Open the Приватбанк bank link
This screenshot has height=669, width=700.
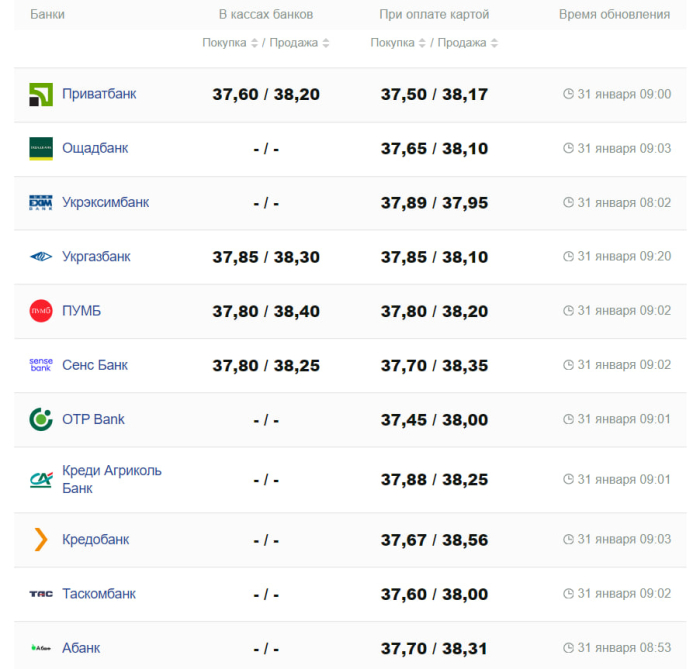click(x=99, y=94)
